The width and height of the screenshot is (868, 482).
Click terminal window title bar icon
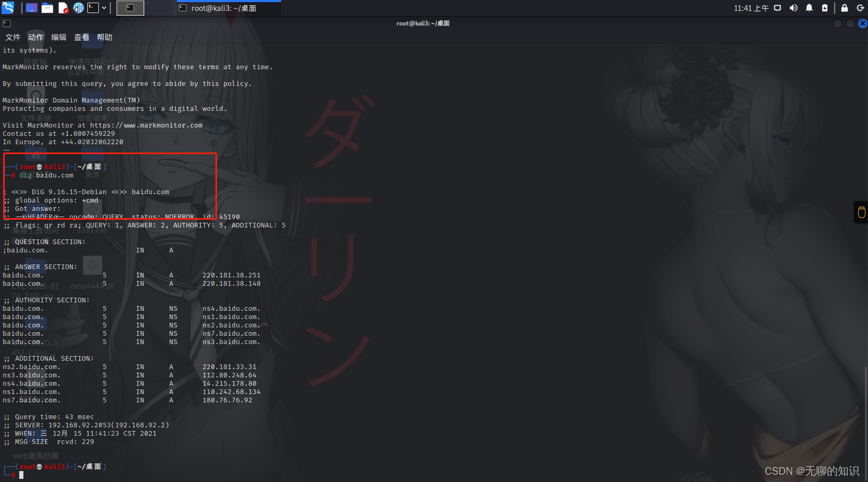tap(7, 23)
